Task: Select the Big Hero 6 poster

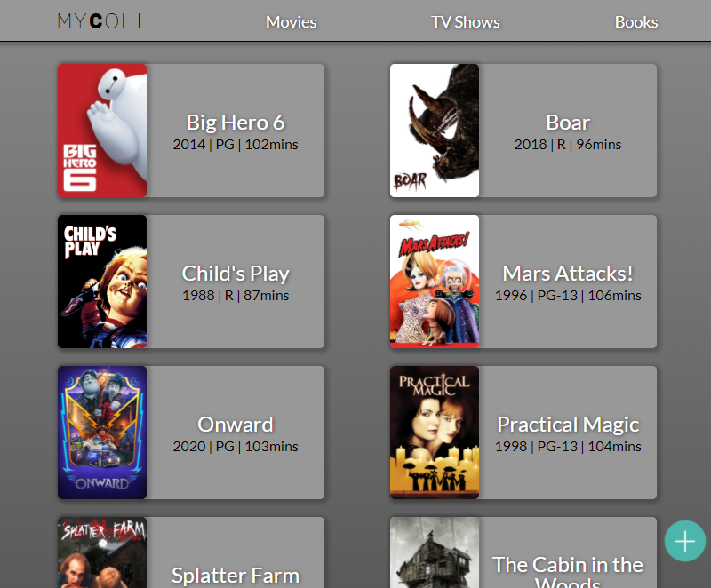Action: click(102, 131)
